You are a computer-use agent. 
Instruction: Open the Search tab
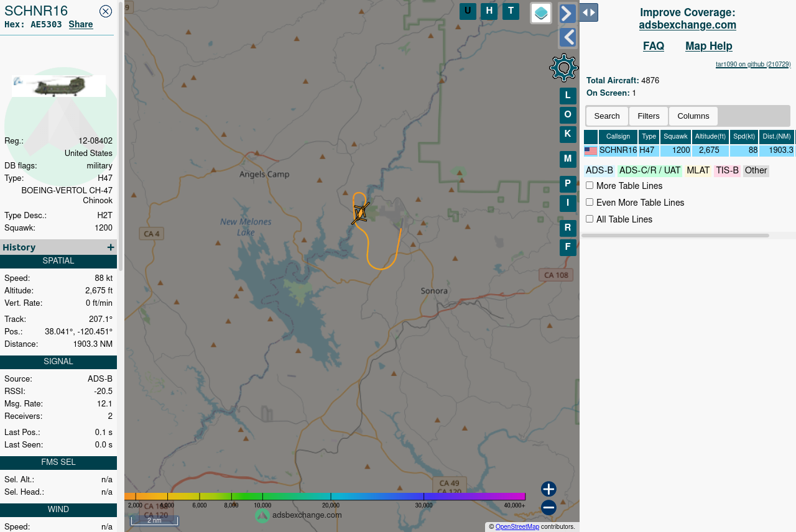(x=607, y=116)
